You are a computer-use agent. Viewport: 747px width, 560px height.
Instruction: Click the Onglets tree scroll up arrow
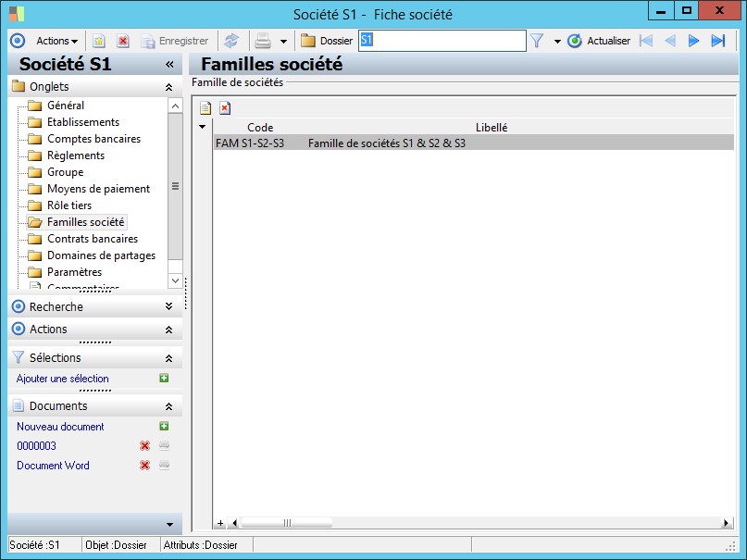175,106
